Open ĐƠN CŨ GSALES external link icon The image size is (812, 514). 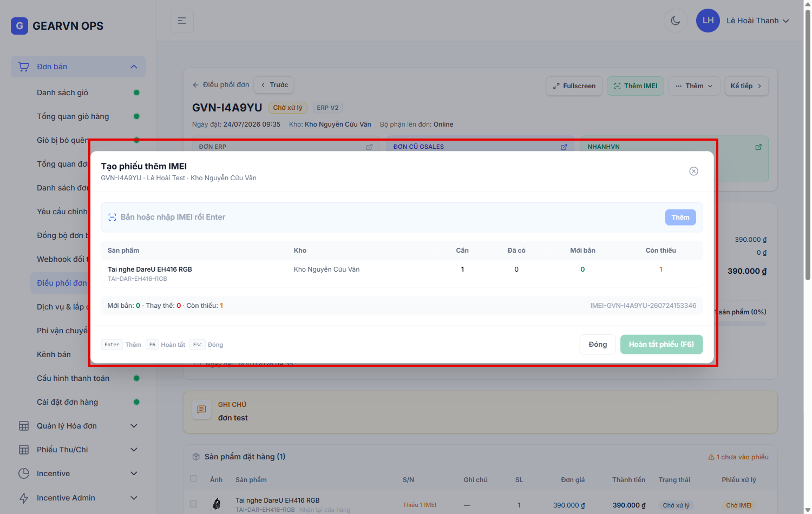(x=564, y=147)
